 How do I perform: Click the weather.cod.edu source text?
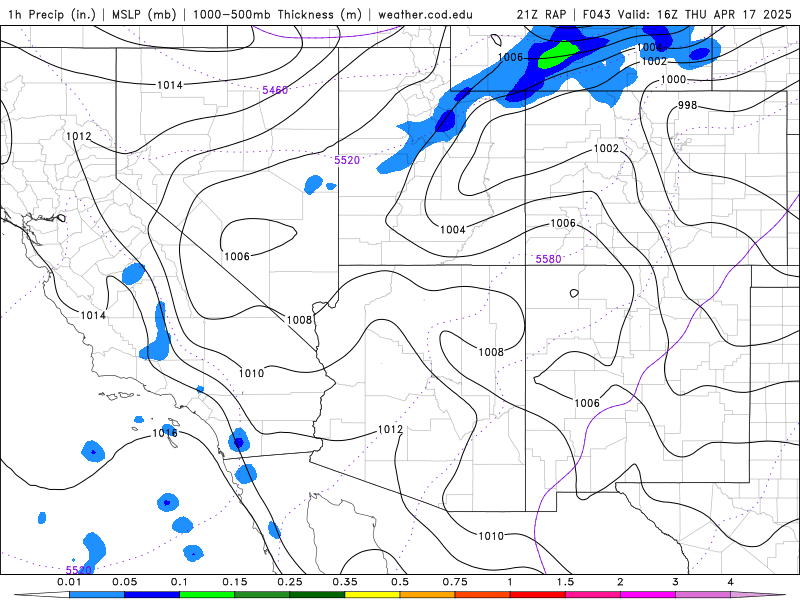point(425,14)
